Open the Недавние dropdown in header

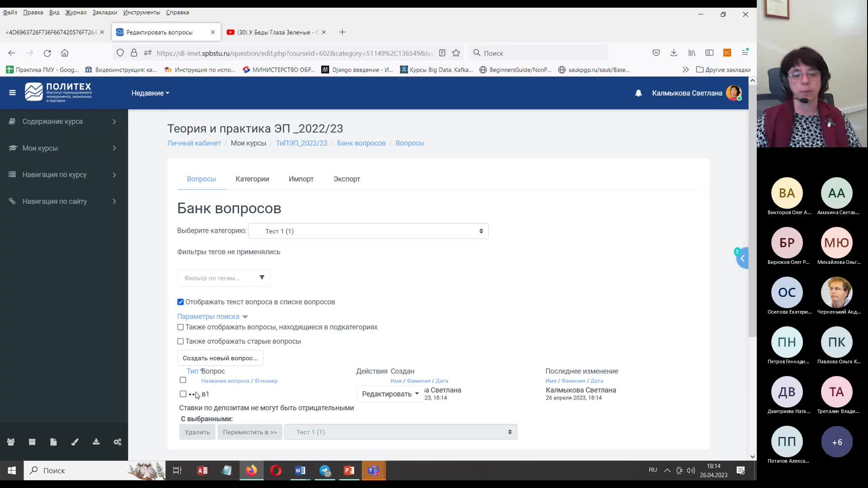(150, 93)
